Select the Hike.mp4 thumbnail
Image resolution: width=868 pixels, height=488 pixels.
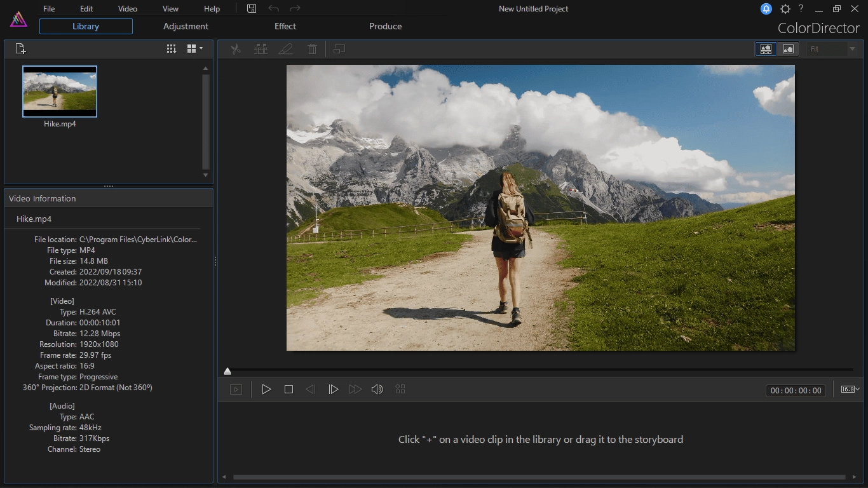click(x=60, y=91)
